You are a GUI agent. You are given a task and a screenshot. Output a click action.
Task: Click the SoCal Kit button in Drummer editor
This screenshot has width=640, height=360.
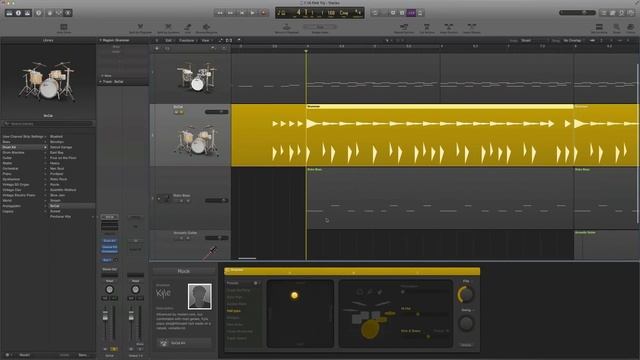click(x=184, y=343)
